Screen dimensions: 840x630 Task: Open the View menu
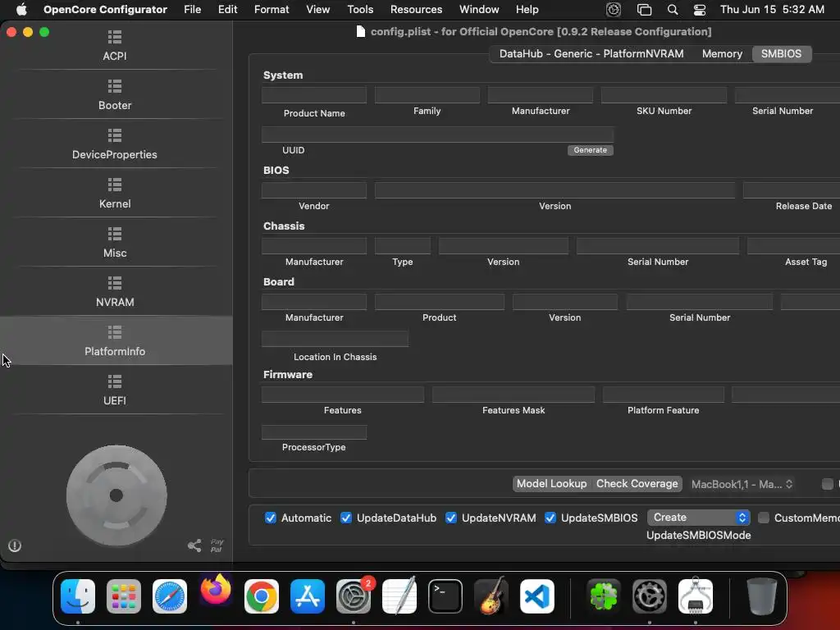coord(317,10)
